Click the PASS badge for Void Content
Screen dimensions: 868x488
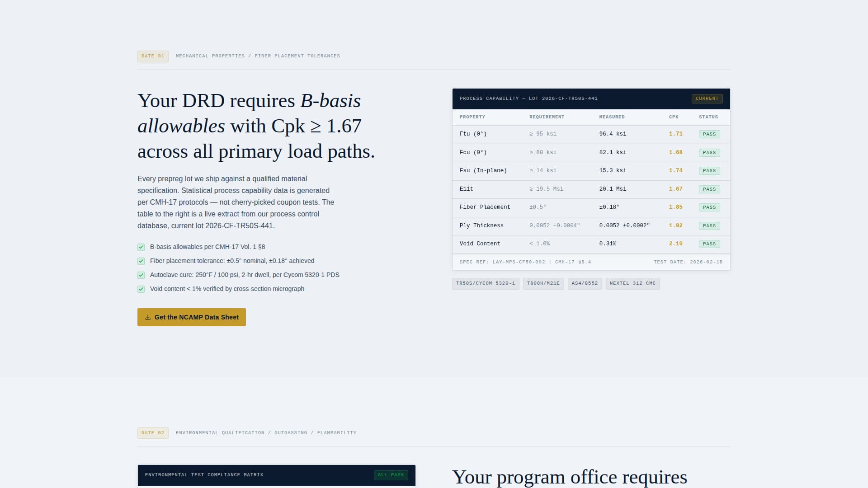[x=709, y=244]
